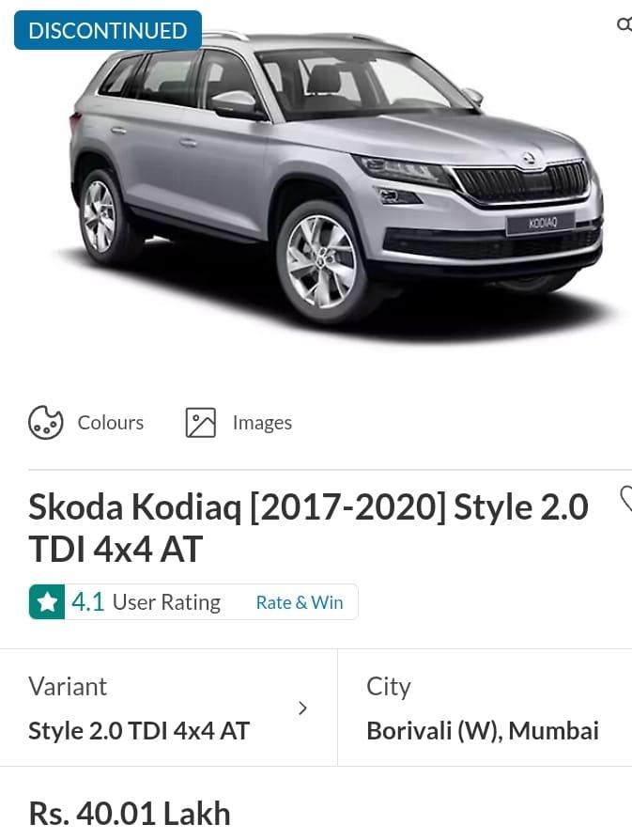
Task: Click the 4.1 User Rating text
Action: (x=146, y=602)
